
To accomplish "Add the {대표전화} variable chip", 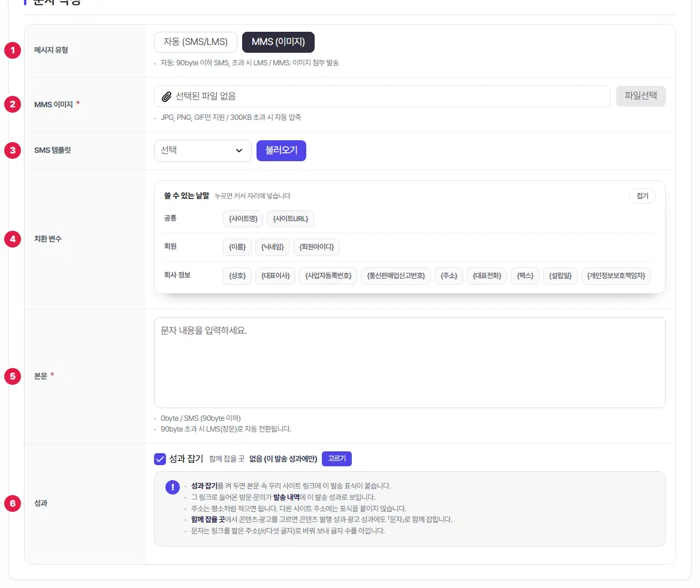I will (x=487, y=276).
